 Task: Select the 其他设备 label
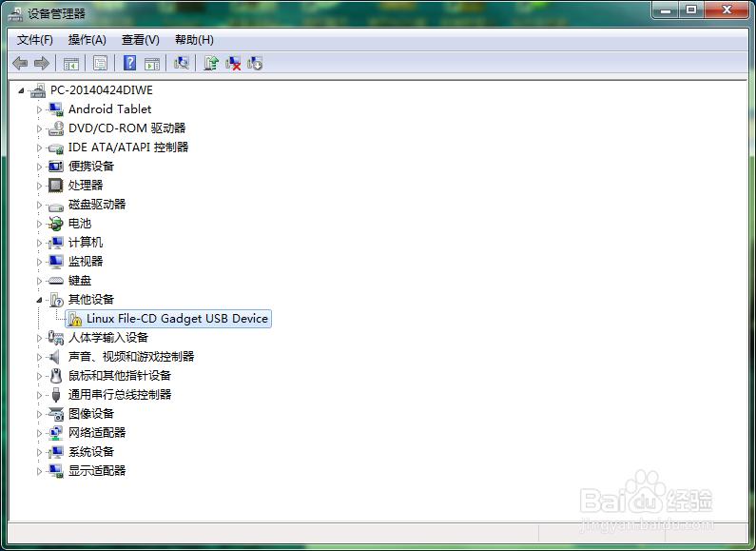(91, 300)
